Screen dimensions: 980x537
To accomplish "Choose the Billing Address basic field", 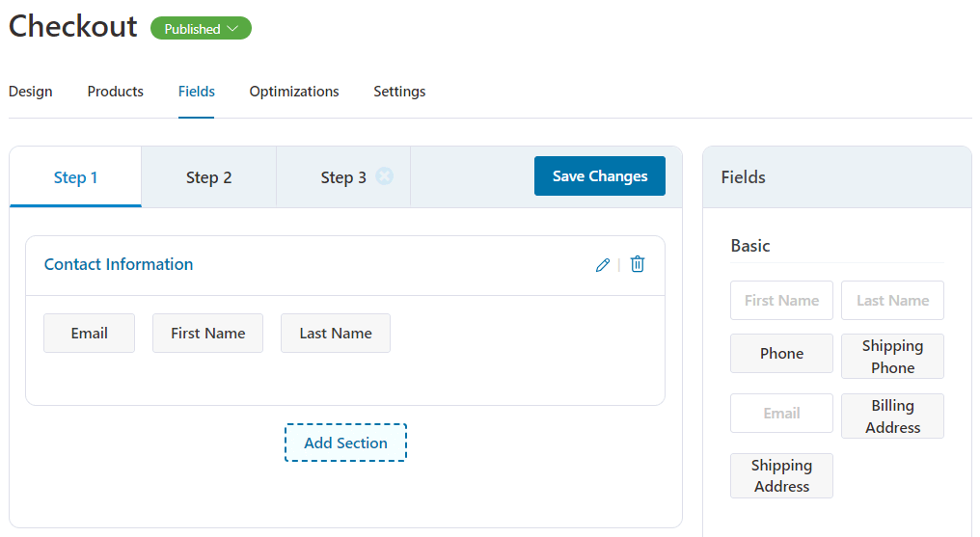I will [x=892, y=416].
